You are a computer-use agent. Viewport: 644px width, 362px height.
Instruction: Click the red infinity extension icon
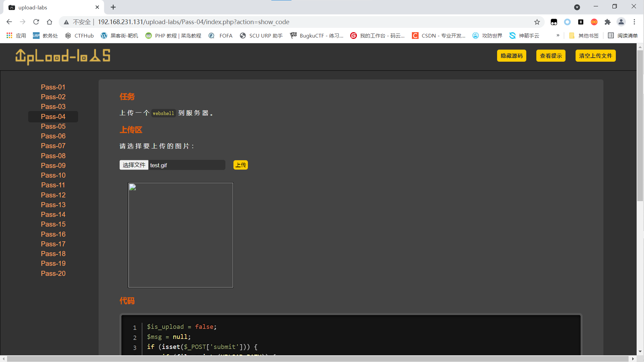tap(594, 22)
